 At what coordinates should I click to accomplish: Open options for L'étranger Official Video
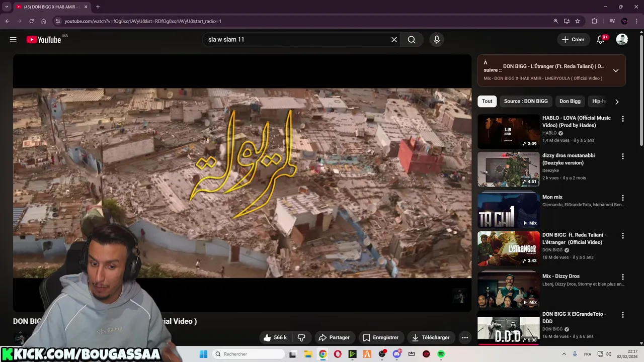pos(623,236)
